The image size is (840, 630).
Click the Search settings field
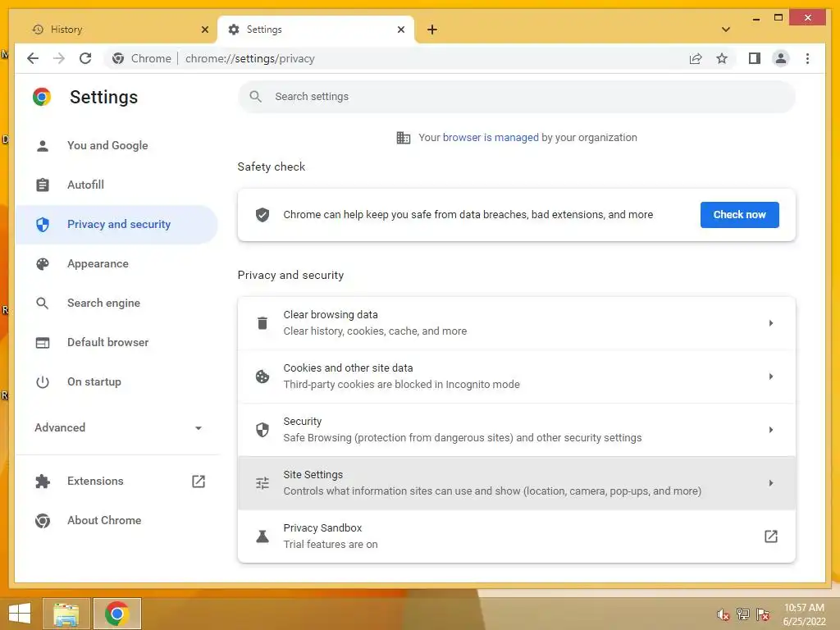517,97
